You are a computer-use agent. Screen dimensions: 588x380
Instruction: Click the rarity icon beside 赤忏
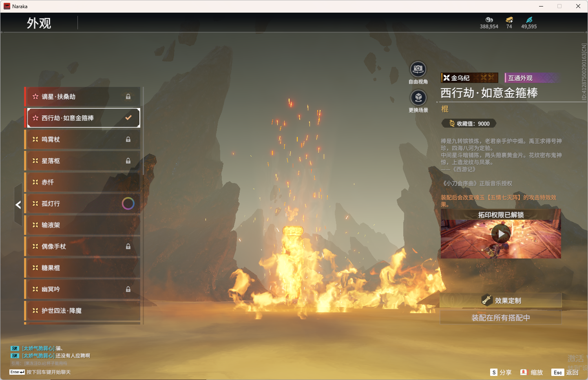pyautogui.click(x=35, y=182)
